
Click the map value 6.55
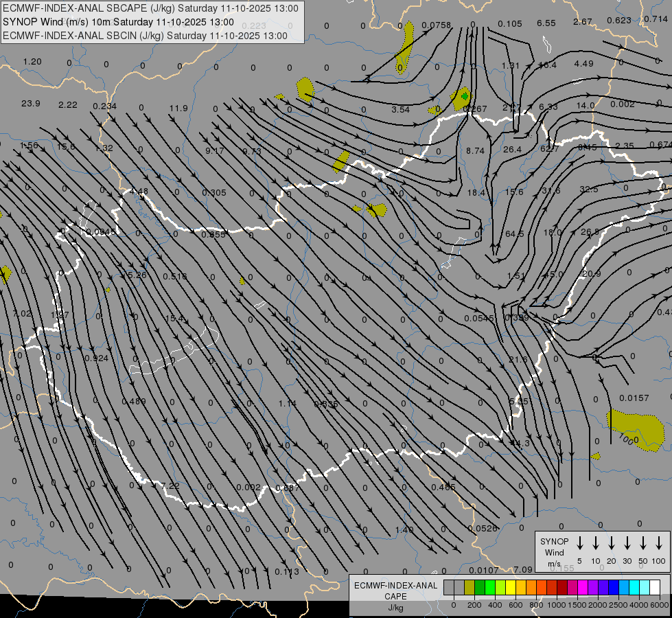click(x=546, y=23)
